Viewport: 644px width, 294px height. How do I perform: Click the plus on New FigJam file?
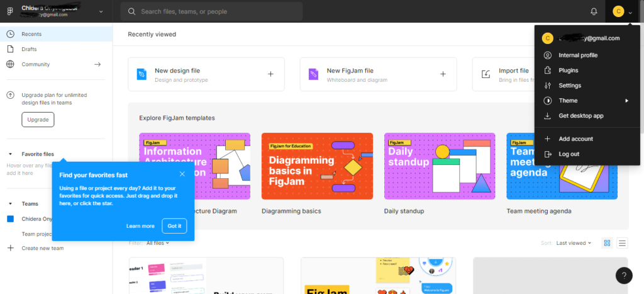[443, 74]
